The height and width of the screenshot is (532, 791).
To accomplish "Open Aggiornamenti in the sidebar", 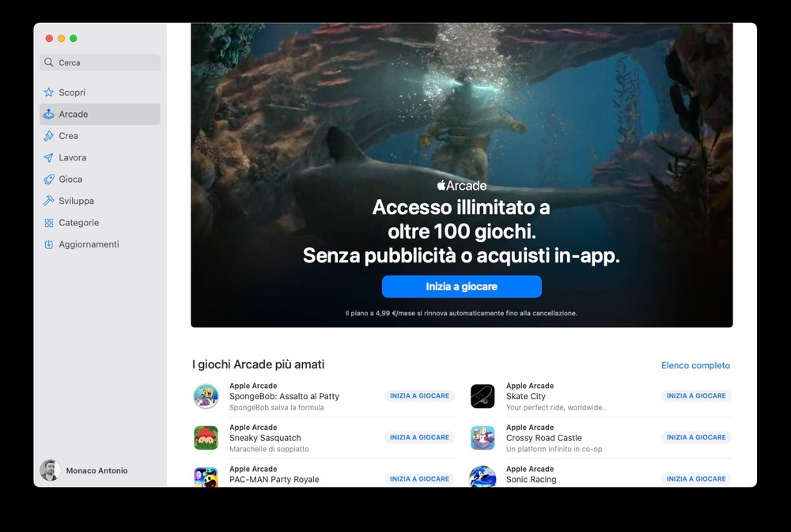I will pyautogui.click(x=89, y=244).
